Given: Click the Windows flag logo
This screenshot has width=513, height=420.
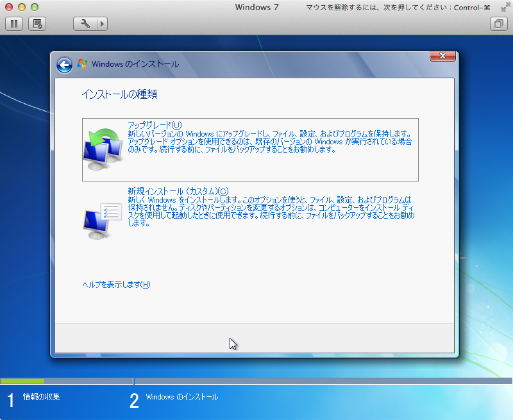Looking at the screenshot, I should (x=82, y=63).
